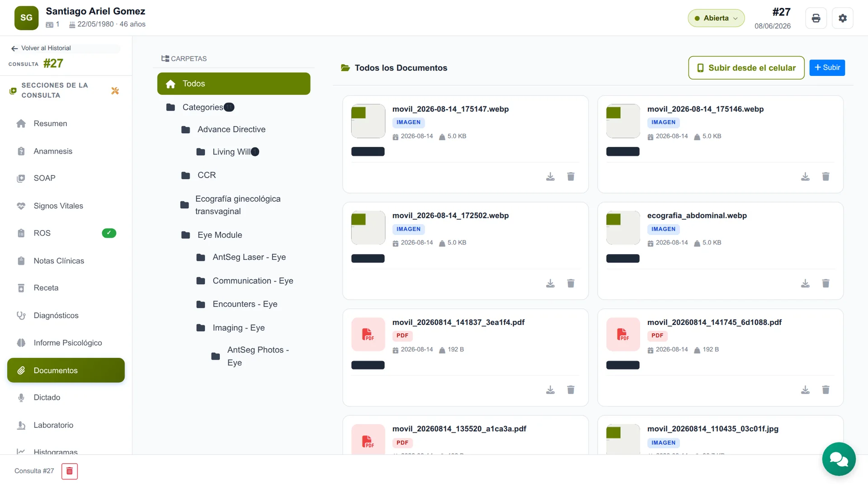Expand the Categories folder
The height and width of the screenshot is (488, 868).
tap(199, 107)
